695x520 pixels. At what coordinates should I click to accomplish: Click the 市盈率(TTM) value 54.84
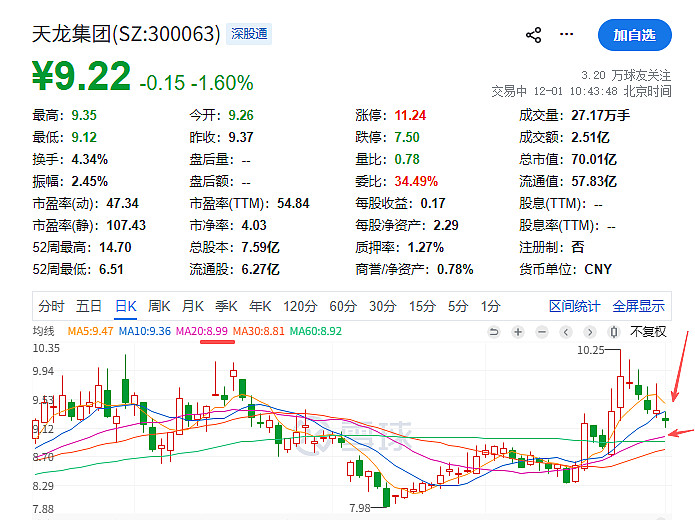(293, 203)
